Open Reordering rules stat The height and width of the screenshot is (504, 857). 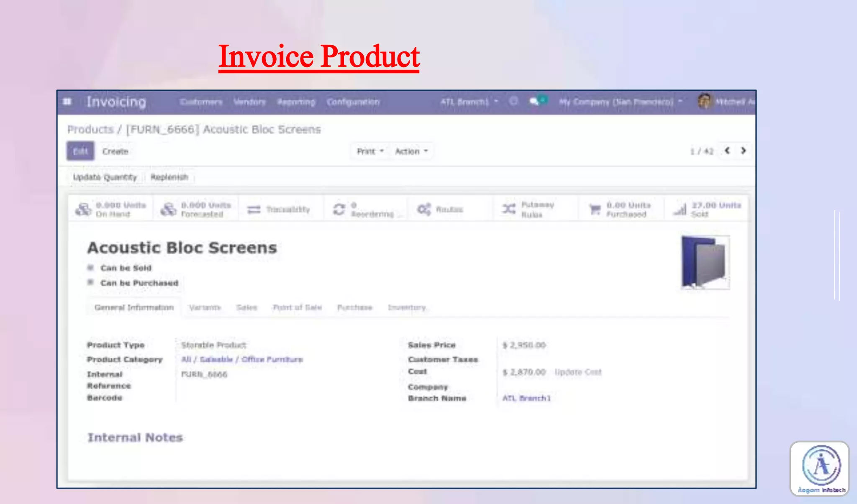point(366,209)
